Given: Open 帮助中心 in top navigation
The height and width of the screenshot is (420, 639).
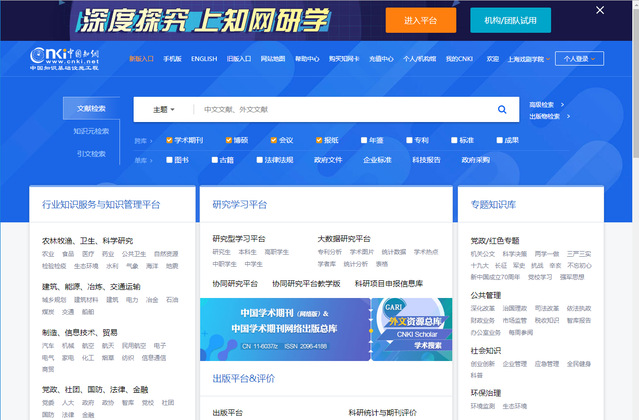Looking at the screenshot, I should 307,59.
